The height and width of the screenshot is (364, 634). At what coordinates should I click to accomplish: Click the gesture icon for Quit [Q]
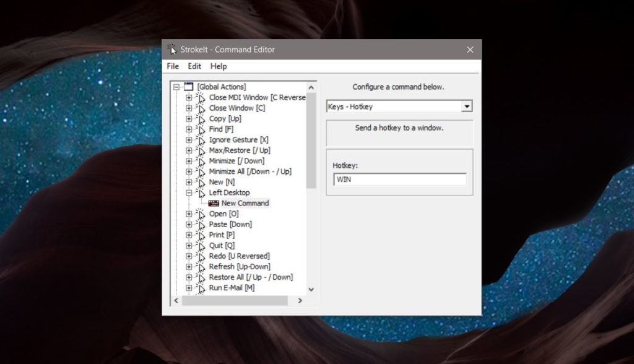[202, 245]
